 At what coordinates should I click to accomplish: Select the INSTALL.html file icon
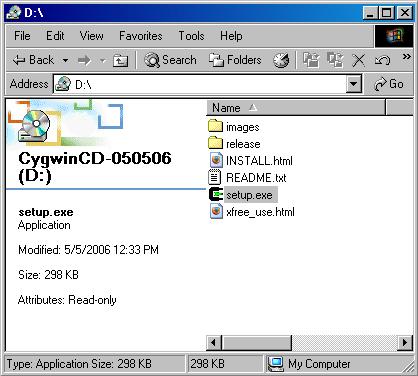(216, 160)
